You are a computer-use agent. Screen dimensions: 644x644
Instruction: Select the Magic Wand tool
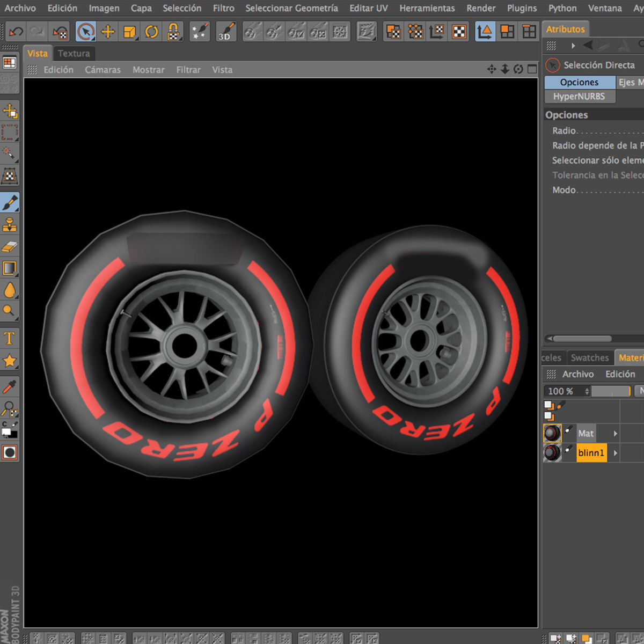tap(10, 153)
